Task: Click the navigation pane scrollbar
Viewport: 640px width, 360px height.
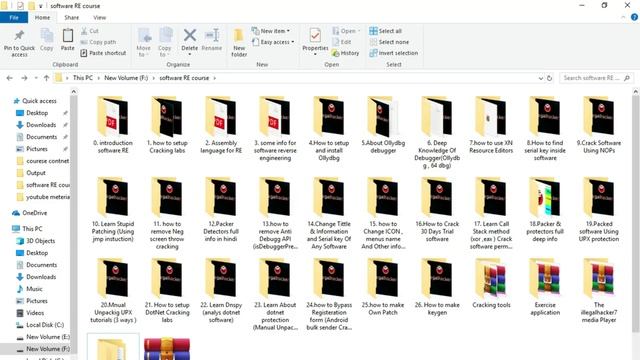Action: pos(74,224)
